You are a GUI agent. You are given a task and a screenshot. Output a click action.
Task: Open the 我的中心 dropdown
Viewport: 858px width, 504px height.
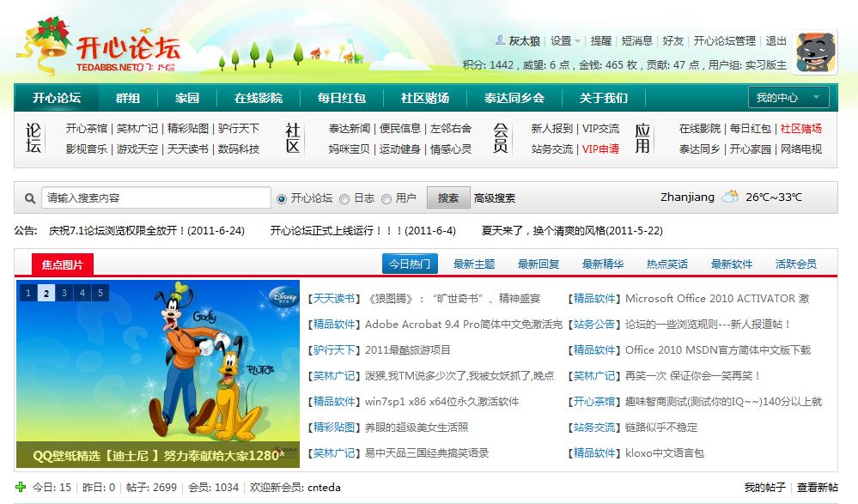[788, 97]
